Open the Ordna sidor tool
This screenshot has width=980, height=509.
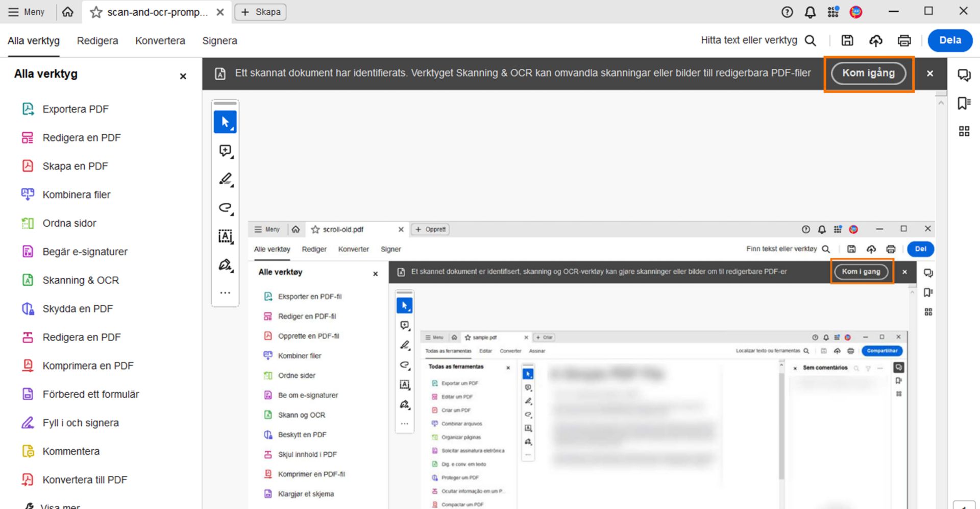click(x=59, y=223)
